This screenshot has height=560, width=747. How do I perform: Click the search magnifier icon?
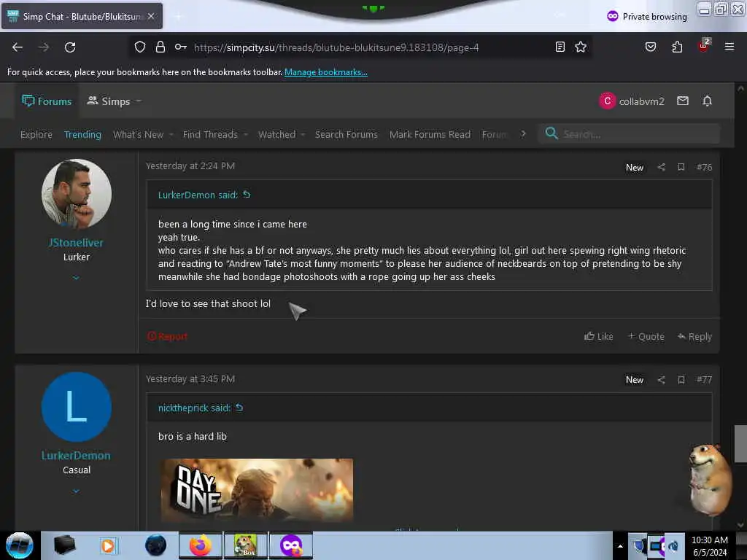[551, 133]
